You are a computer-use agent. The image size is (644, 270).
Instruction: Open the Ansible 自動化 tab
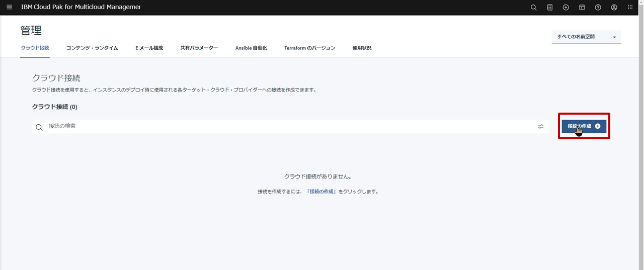point(251,48)
